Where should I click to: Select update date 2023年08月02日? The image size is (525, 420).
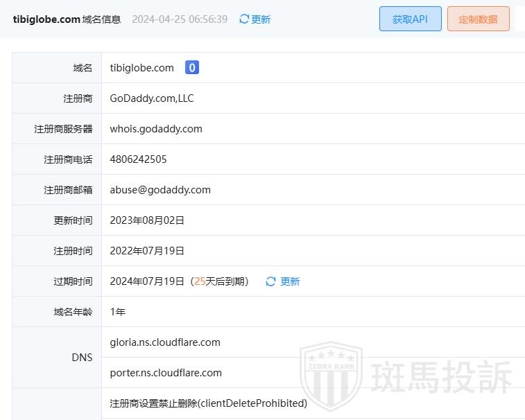pyautogui.click(x=147, y=220)
